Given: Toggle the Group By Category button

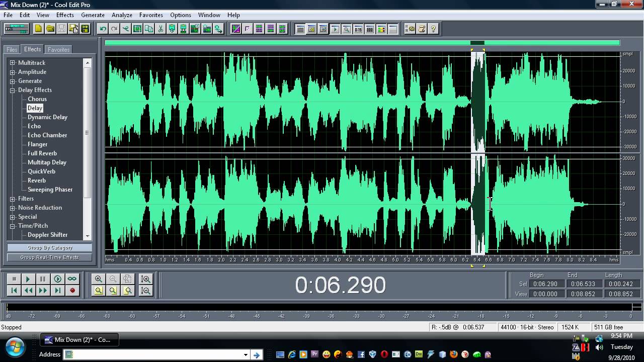Looking at the screenshot, I should click(50, 247).
